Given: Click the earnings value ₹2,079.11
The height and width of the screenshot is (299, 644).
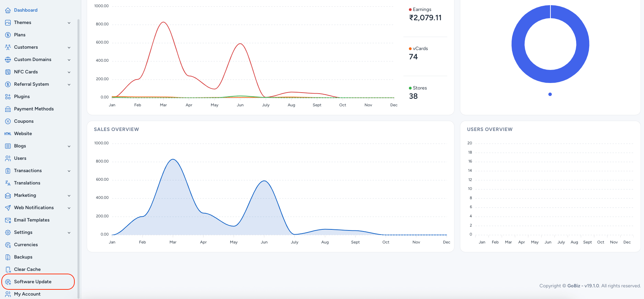Looking at the screenshot, I should [425, 18].
